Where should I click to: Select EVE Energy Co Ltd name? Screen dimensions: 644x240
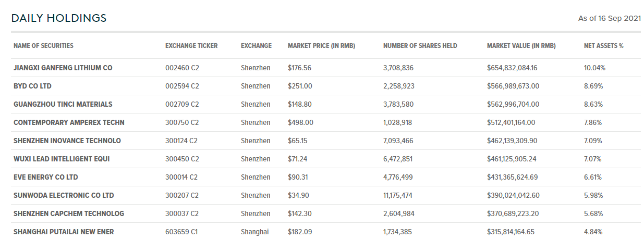46,177
